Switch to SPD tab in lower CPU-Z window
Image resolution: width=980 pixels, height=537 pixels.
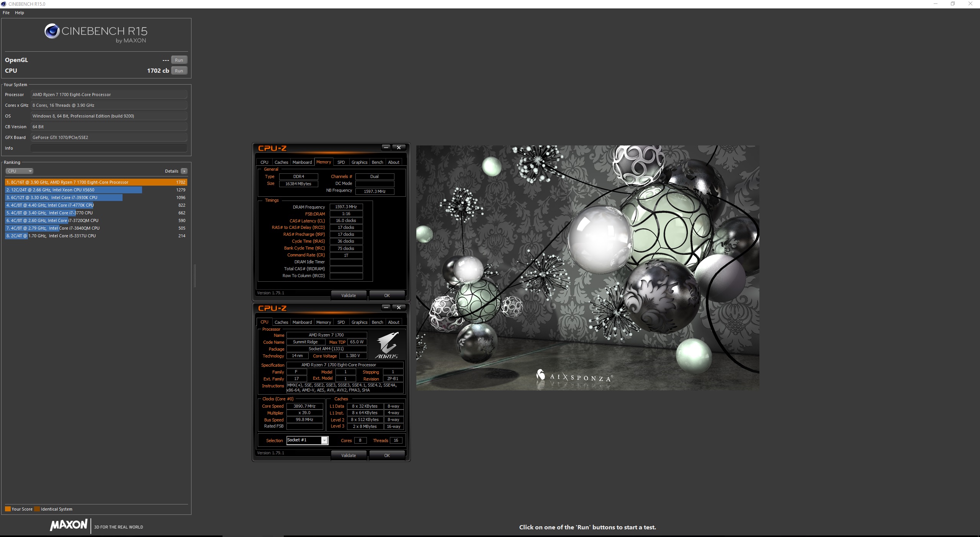tap(341, 322)
